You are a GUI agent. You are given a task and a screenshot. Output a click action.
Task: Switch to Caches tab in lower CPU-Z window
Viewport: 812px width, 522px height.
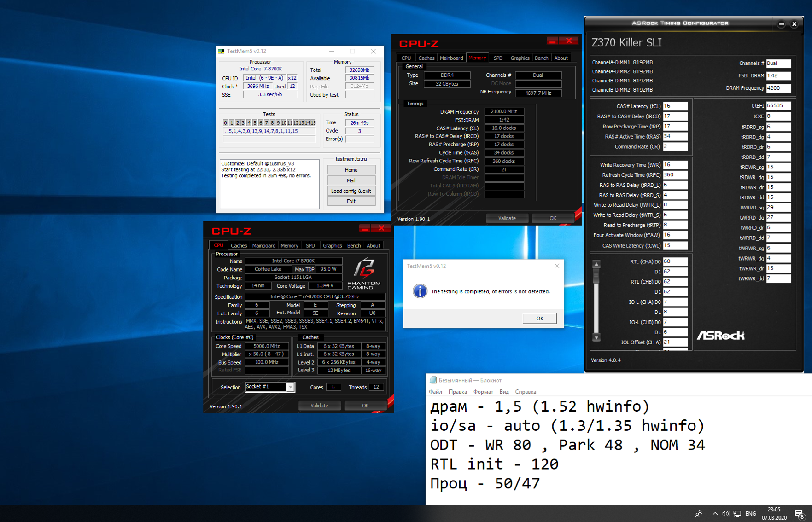(x=239, y=245)
